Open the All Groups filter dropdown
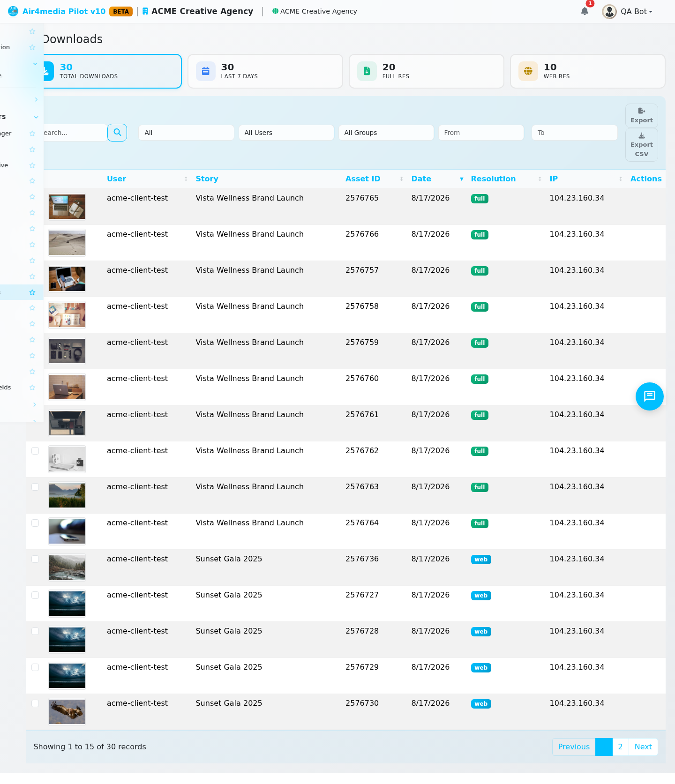 [386, 133]
